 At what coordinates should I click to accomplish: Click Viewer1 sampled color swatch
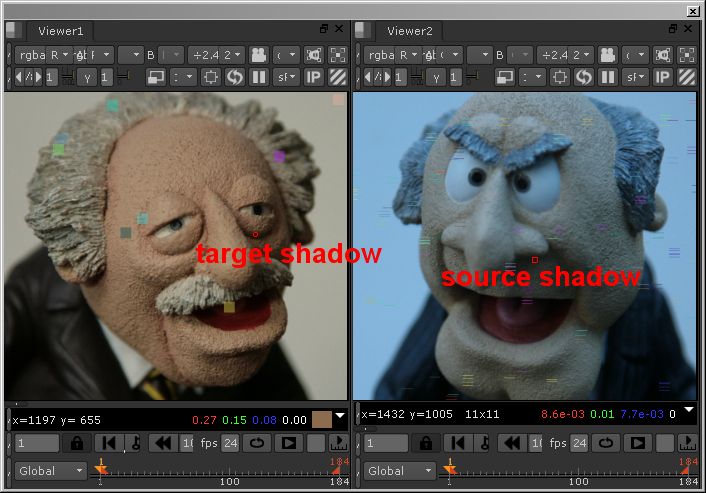[x=321, y=420]
